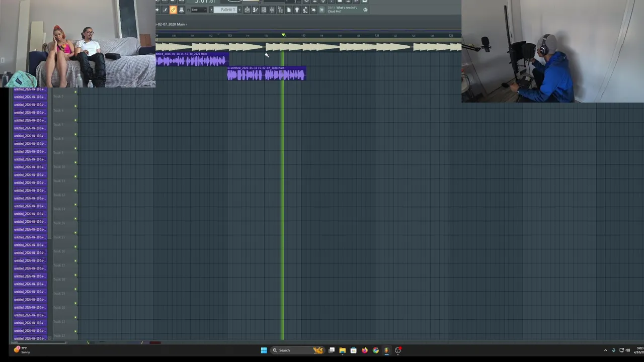The image size is (644, 362).
Task: Open Chrome from the taskbar
Action: (375, 350)
